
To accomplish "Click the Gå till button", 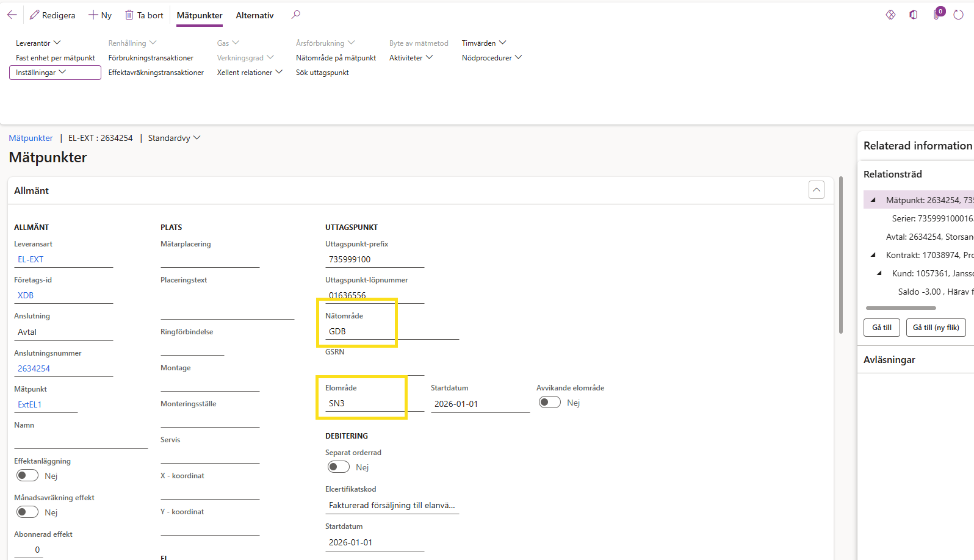I will point(881,328).
